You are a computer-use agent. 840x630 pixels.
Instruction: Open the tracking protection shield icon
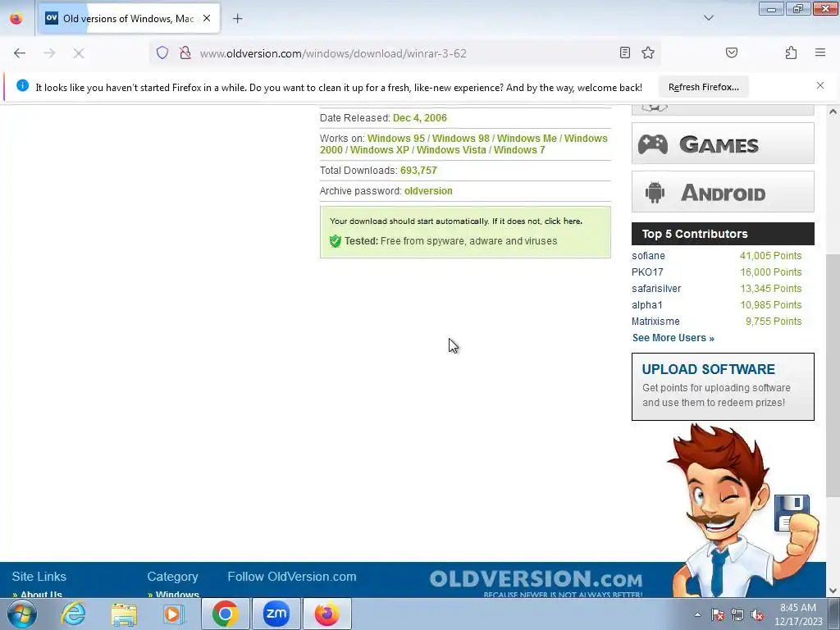[x=162, y=52]
